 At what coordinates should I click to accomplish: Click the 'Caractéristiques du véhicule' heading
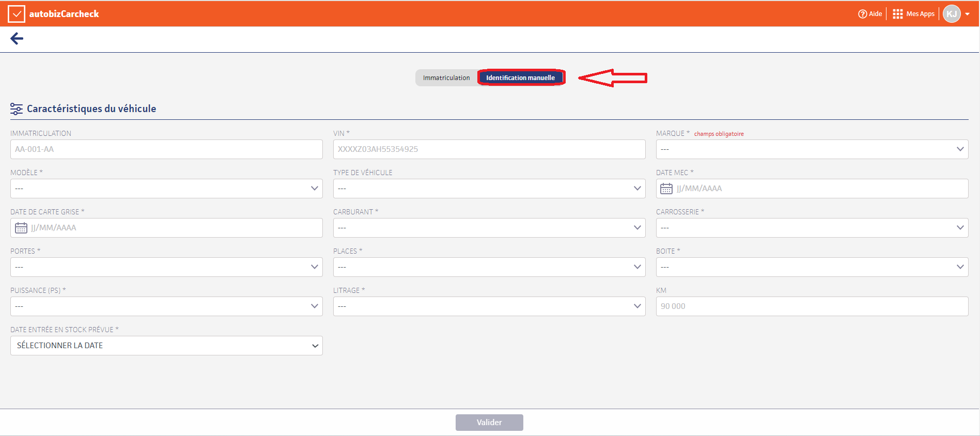click(91, 108)
